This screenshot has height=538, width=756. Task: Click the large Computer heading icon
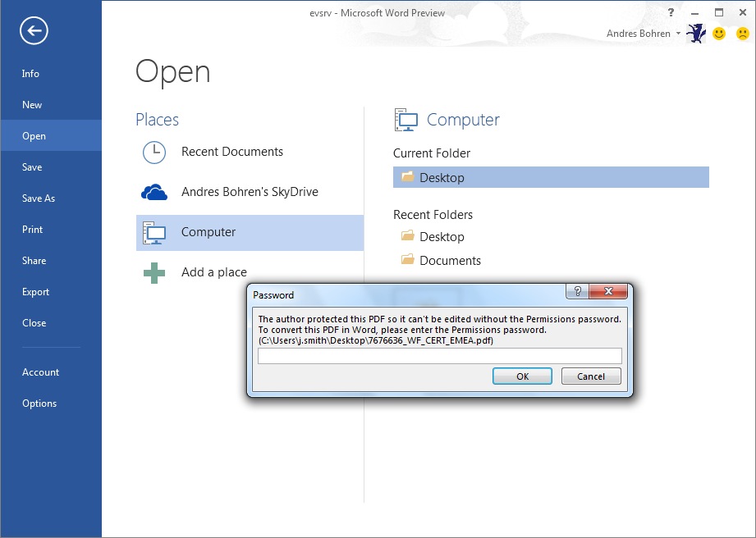pyautogui.click(x=406, y=120)
